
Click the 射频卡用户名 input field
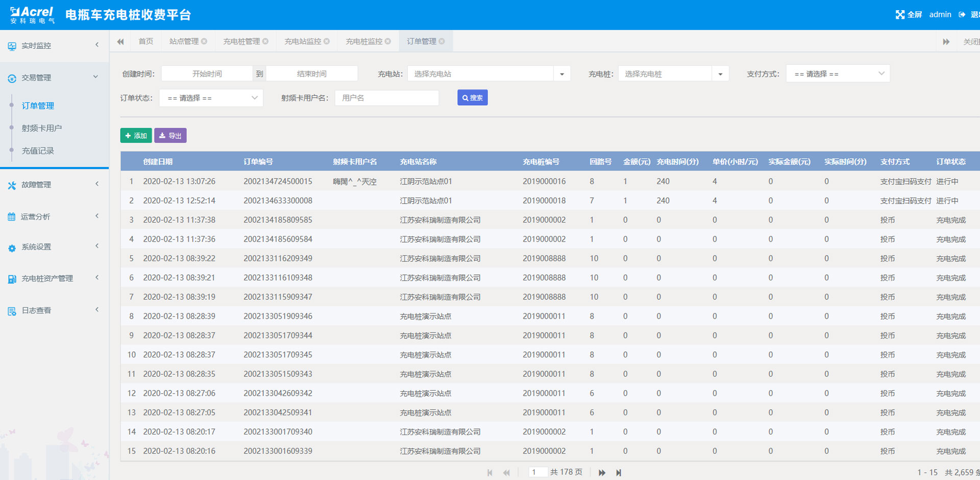386,98
